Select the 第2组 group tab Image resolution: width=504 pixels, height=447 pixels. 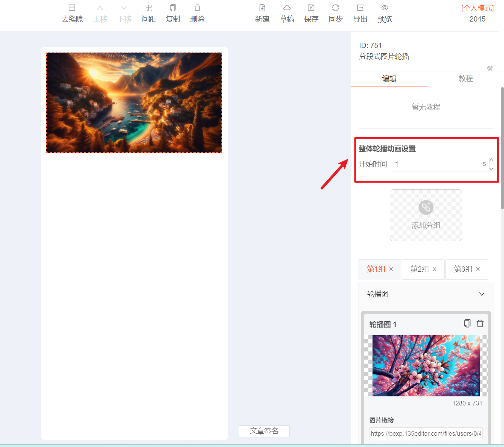[420, 269]
